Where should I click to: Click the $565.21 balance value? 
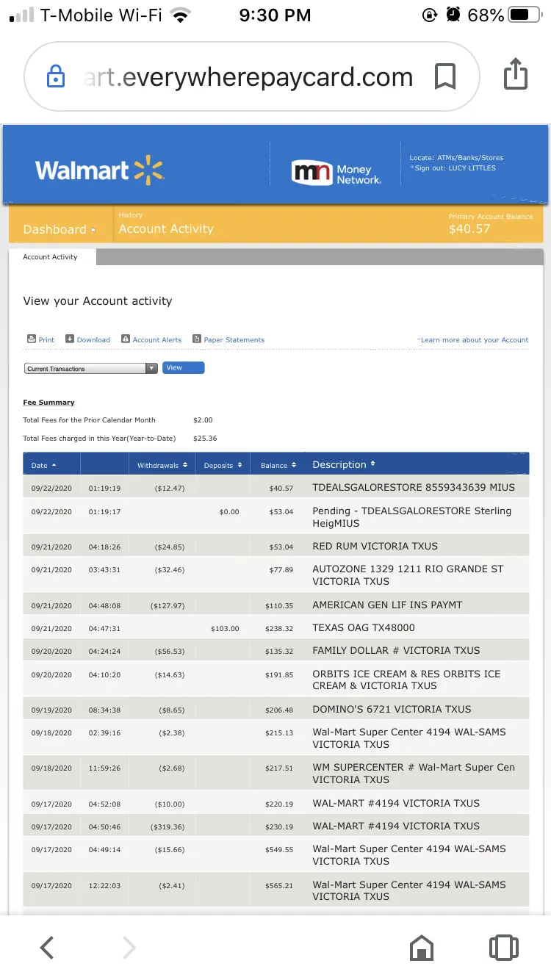279,886
